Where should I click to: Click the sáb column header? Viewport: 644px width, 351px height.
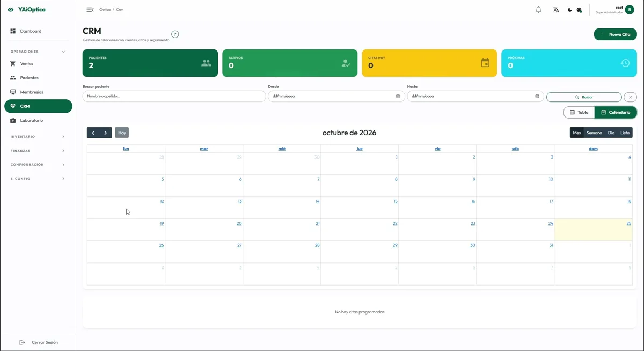point(515,149)
